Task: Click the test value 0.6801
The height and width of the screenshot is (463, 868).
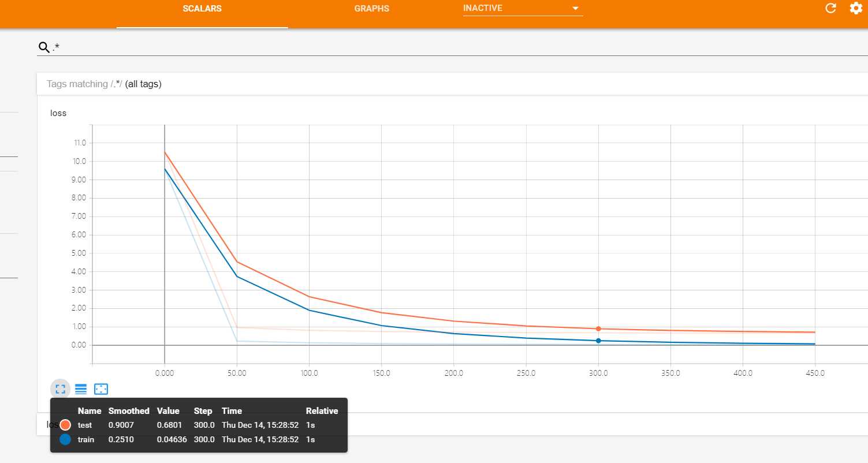Action: pos(169,425)
